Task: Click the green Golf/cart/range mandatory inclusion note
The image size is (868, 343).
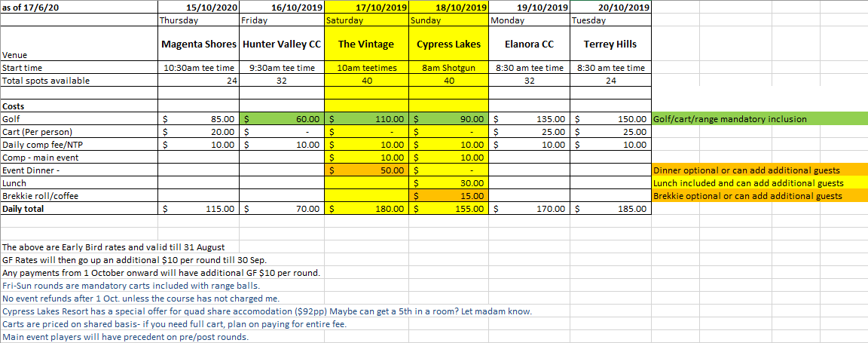Action: [x=729, y=119]
